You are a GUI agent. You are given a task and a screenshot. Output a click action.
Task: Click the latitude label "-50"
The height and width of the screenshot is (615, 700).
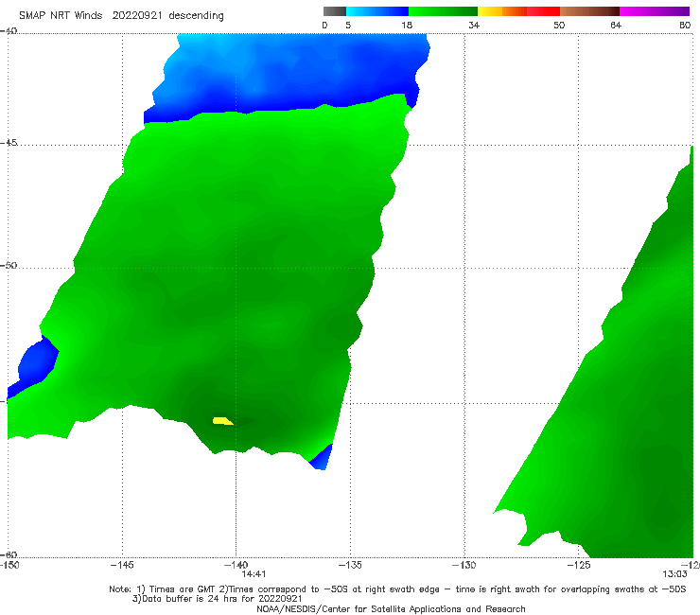(9, 265)
